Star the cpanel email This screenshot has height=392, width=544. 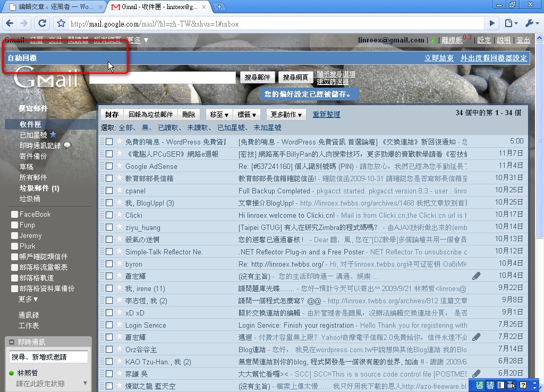(x=120, y=191)
